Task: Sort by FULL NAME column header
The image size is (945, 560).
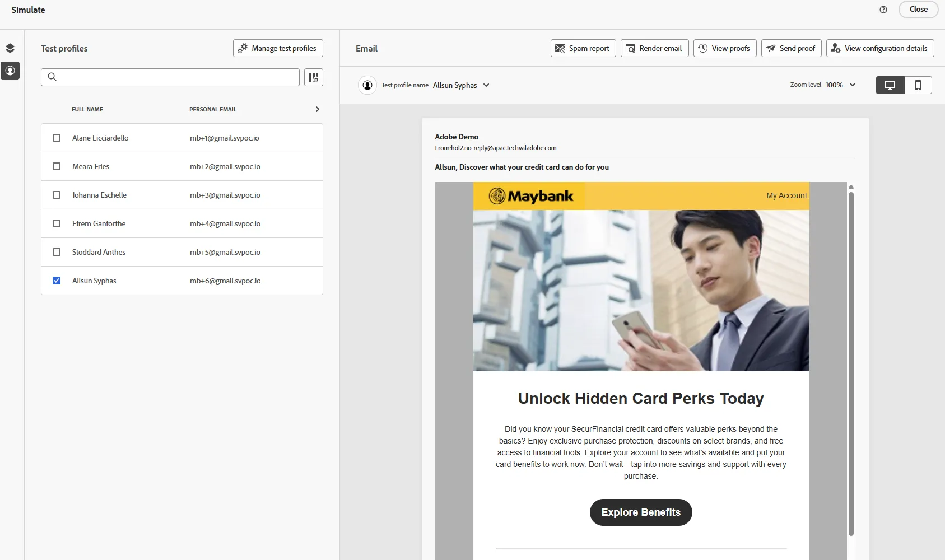Action: [x=87, y=109]
